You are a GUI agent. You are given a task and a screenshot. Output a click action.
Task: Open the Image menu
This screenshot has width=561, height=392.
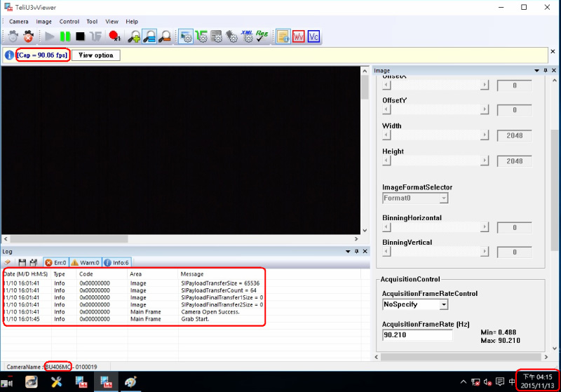pyautogui.click(x=43, y=22)
